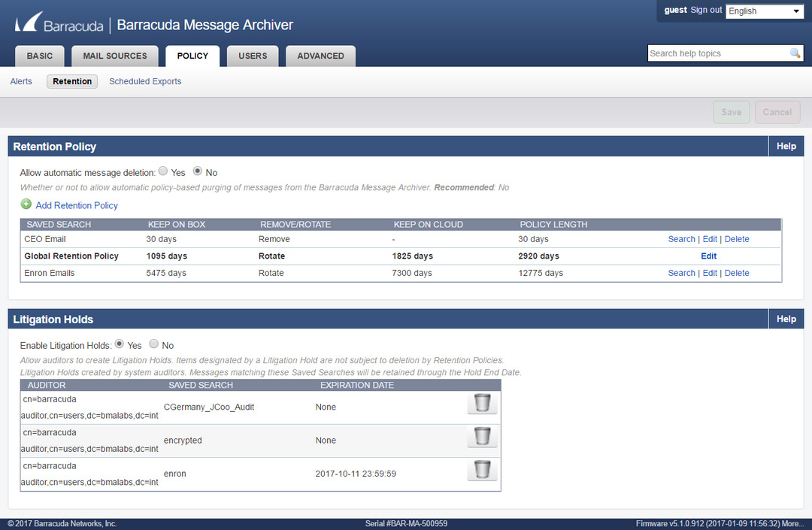Open Help for the Litigation Holds section
Viewport: 812px width, 530px height.
coord(785,319)
